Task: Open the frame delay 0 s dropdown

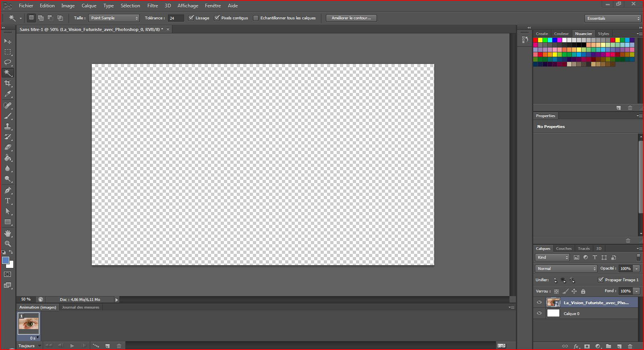Action: (x=34, y=338)
